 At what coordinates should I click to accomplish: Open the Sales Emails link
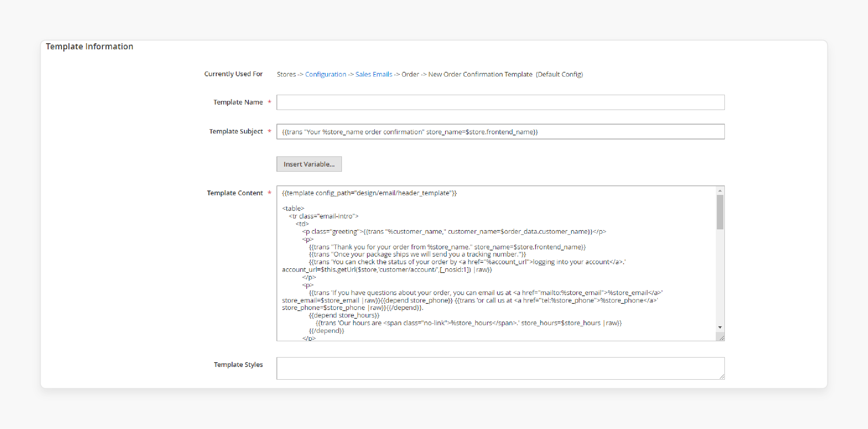pos(374,74)
